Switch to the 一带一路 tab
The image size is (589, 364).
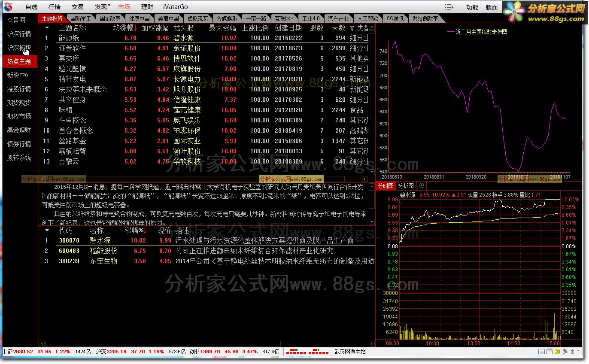256,18
